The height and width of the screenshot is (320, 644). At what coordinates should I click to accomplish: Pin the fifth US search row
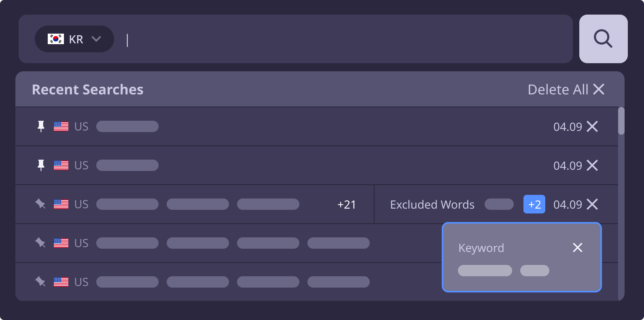40,282
